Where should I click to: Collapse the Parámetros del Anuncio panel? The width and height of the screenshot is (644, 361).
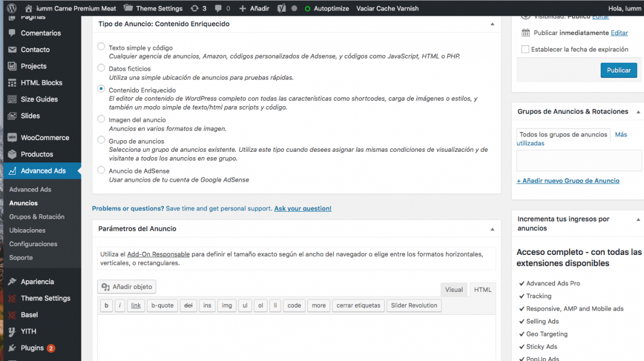tap(492, 229)
